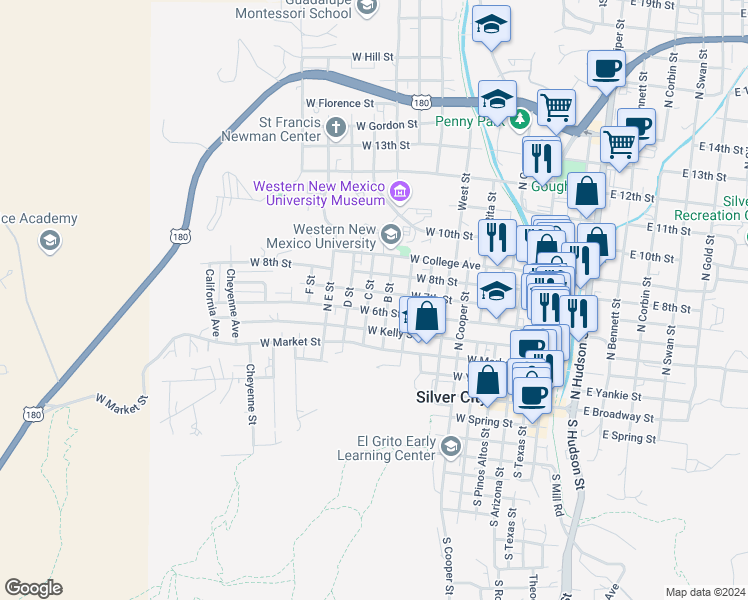Image resolution: width=748 pixels, height=600 pixels.
Task: Select the West St label
Action: click(x=463, y=192)
